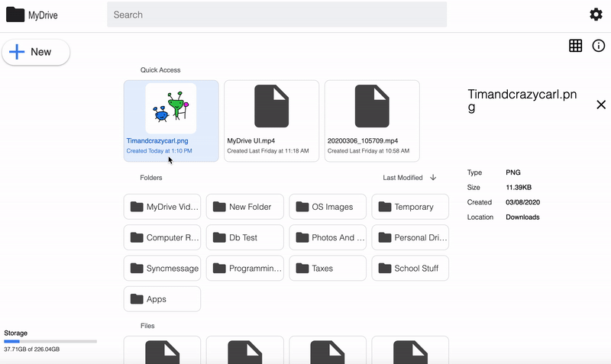Click the Folders section heading
The width and height of the screenshot is (611, 364).
coord(151,178)
